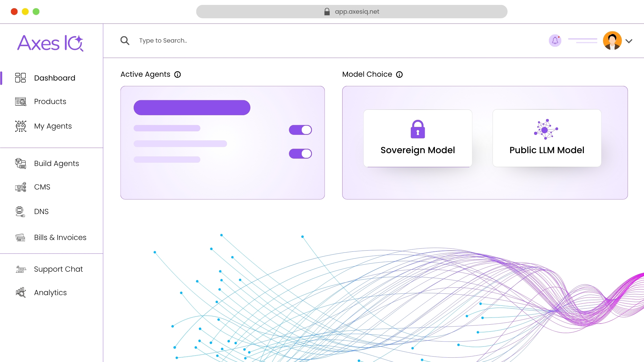644x362 pixels.
Task: Toggle the first active agent switch
Action: point(300,130)
